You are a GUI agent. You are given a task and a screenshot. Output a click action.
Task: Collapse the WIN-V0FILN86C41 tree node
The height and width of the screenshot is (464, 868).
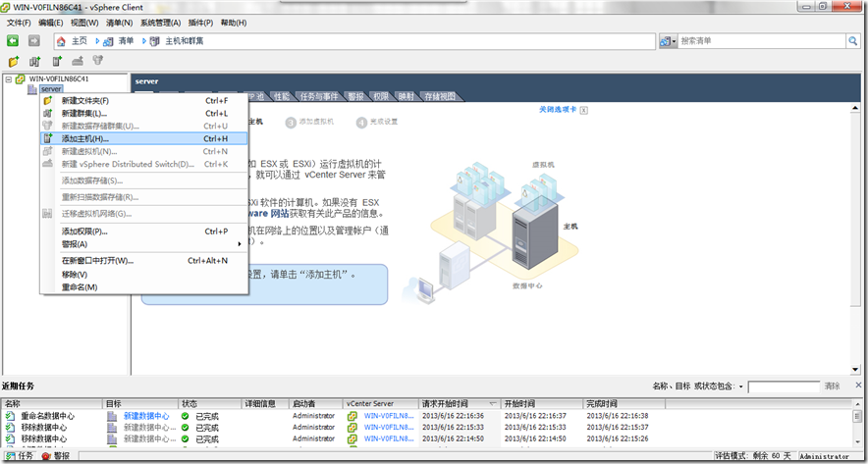pos(8,79)
